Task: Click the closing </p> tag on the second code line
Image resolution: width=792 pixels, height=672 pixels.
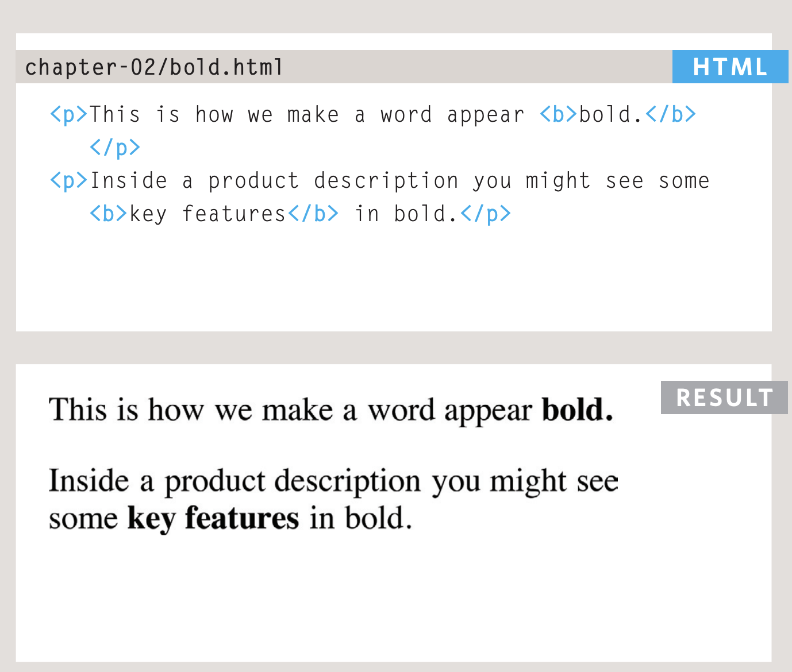Action: 115,148
